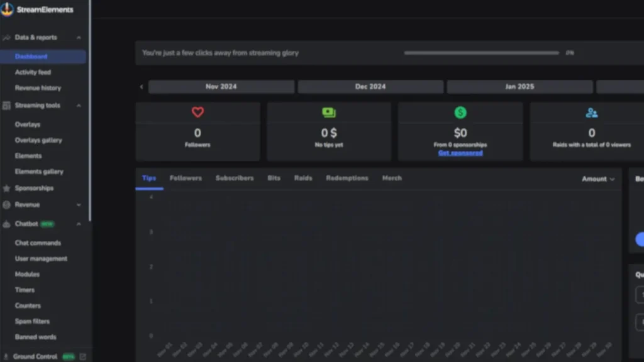Click the Get sponsored link

(x=460, y=153)
